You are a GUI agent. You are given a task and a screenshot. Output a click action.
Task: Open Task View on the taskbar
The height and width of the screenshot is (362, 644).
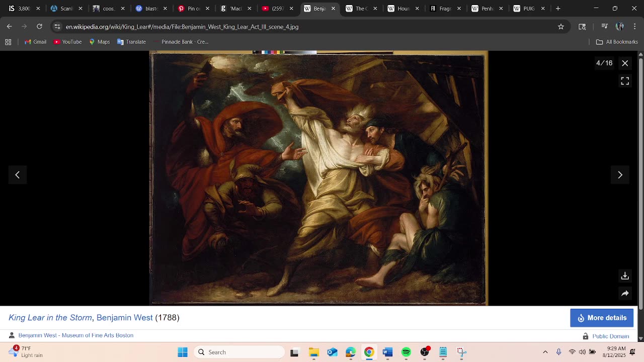[x=294, y=352]
